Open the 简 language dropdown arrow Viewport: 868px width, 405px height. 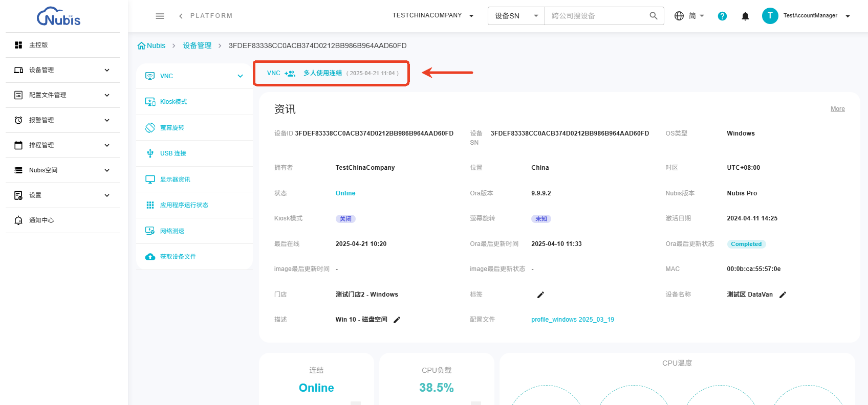[702, 16]
